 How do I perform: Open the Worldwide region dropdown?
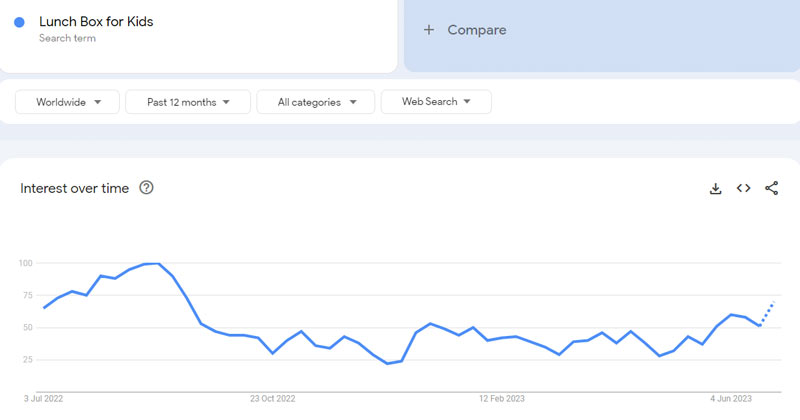(68, 102)
